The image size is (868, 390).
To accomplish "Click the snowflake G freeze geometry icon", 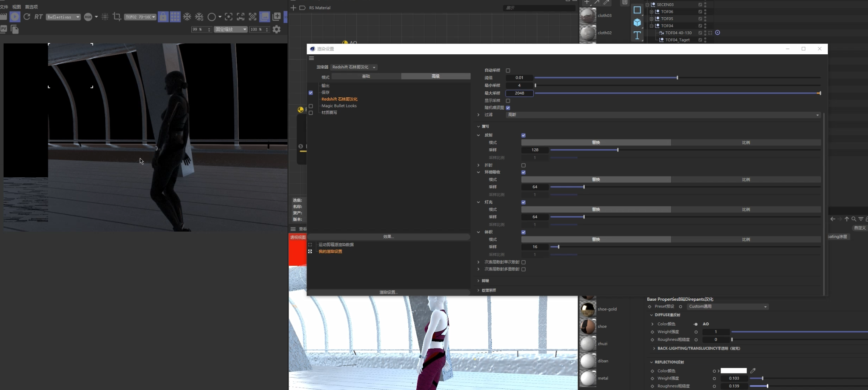I will point(199,16).
